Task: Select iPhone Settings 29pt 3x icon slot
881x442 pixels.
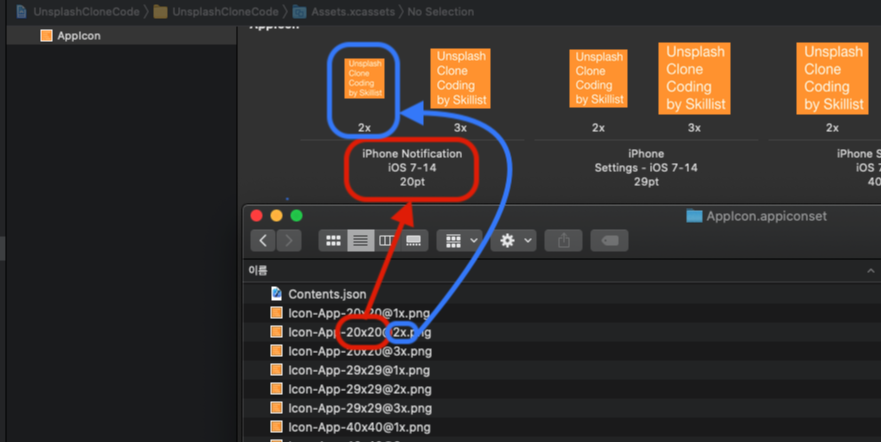Action: point(694,79)
